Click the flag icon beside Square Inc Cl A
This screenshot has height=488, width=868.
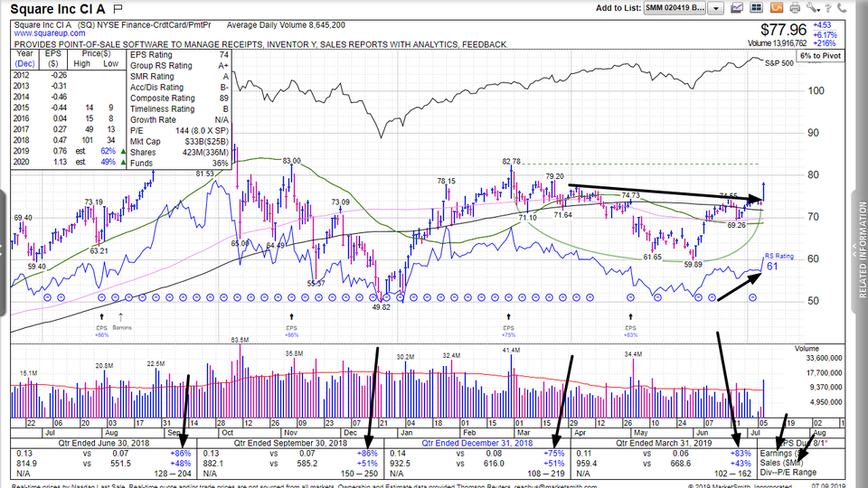[x=118, y=9]
